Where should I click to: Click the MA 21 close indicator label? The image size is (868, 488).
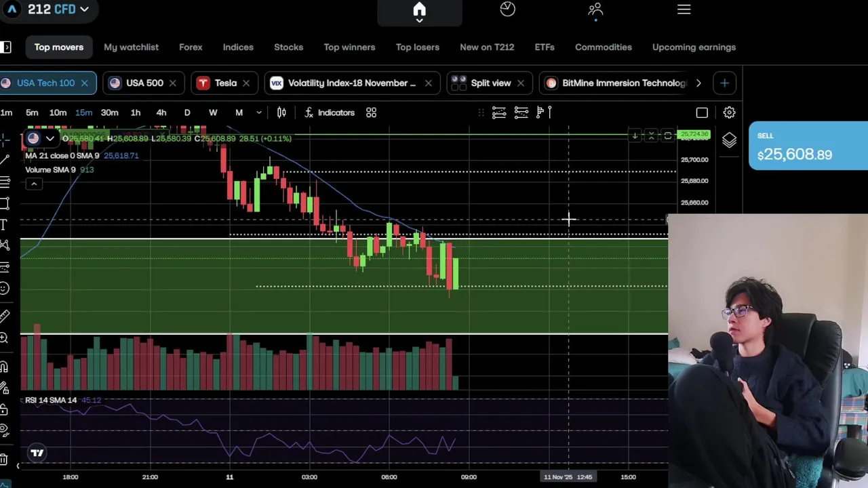pos(62,156)
